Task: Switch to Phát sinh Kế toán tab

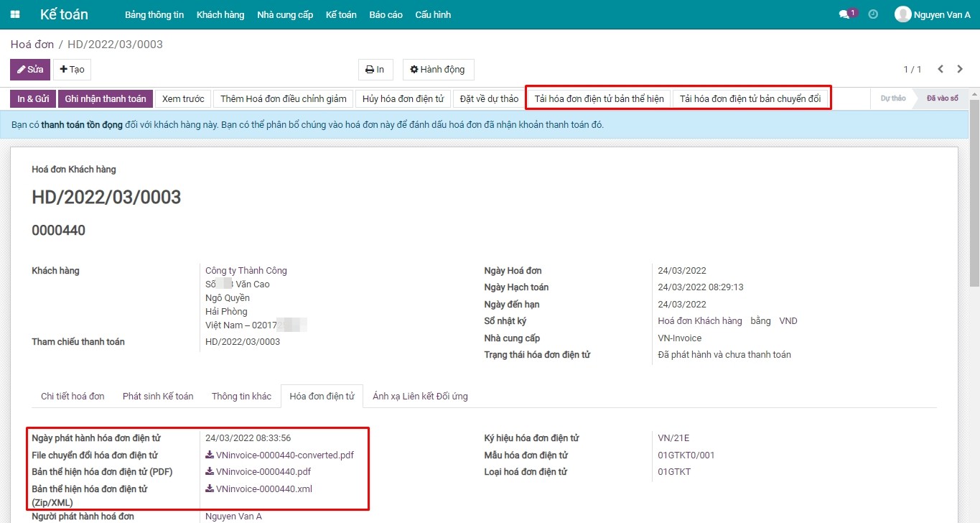Action: pyautogui.click(x=158, y=396)
